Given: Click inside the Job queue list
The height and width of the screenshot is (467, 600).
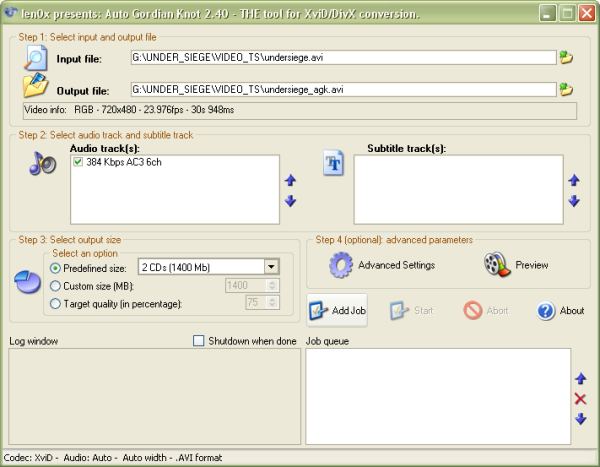Looking at the screenshot, I should click(x=438, y=396).
